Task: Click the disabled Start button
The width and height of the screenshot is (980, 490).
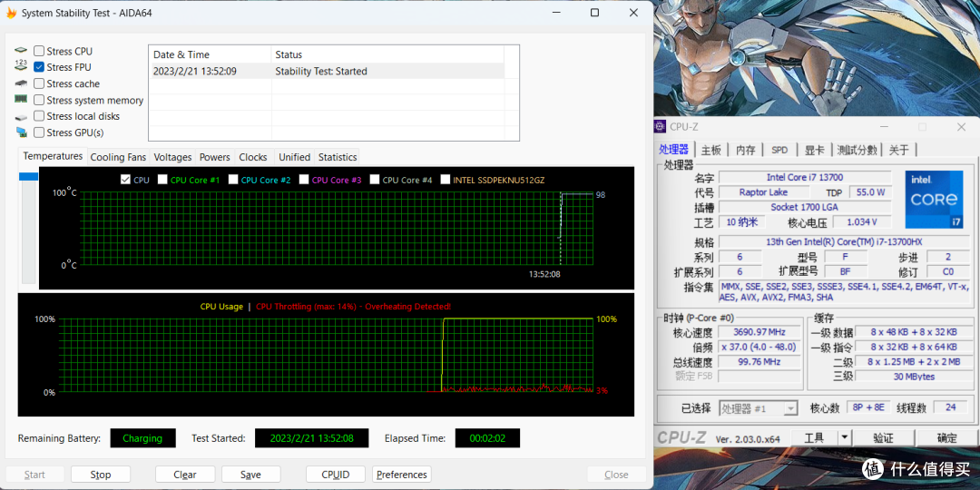Action: tap(35, 475)
